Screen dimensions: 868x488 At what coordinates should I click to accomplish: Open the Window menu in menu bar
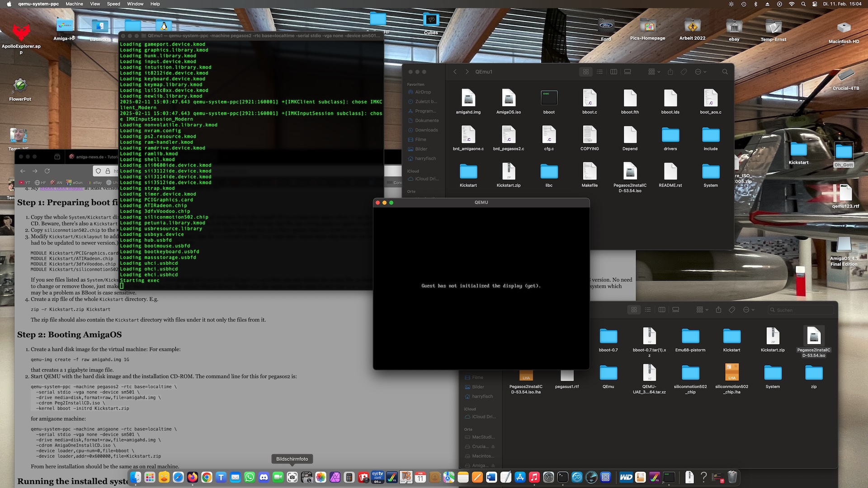[x=135, y=4]
